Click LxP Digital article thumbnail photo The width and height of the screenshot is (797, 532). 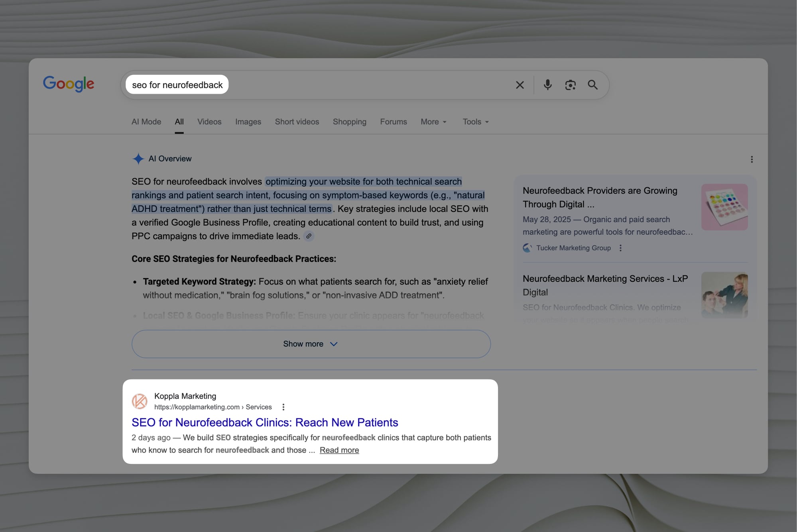[x=724, y=295]
